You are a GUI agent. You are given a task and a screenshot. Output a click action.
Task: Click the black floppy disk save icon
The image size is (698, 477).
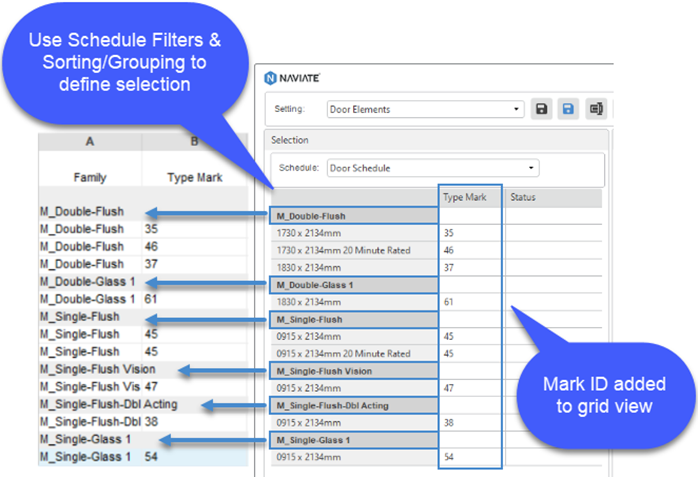[x=541, y=109]
